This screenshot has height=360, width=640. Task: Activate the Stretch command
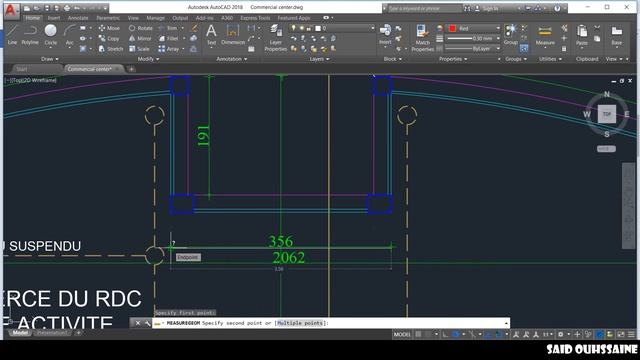(111, 49)
